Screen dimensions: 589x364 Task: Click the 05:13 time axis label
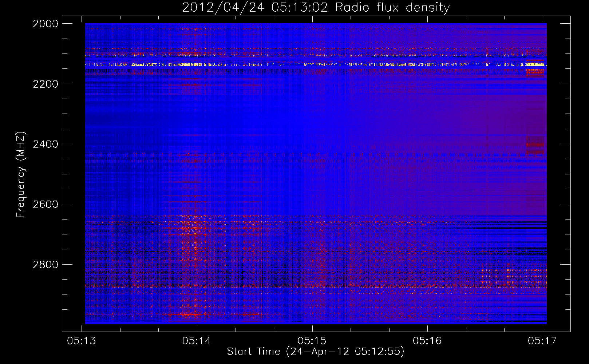[x=82, y=341]
